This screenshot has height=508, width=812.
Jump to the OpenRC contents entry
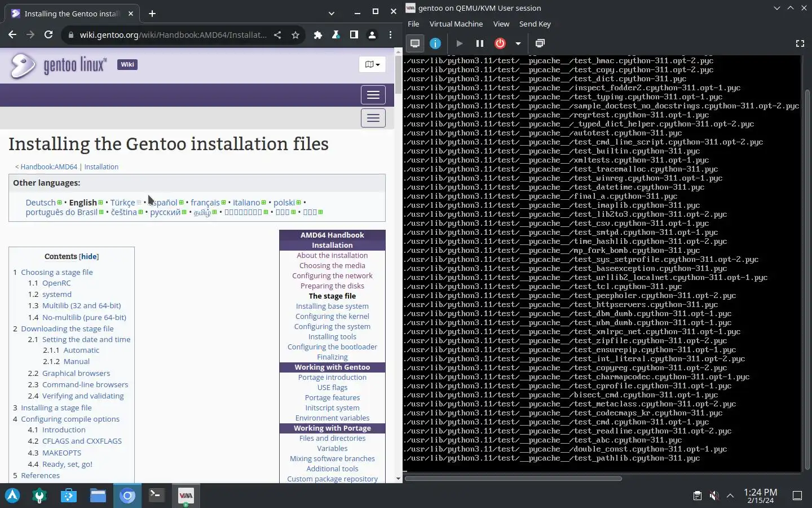click(x=56, y=283)
